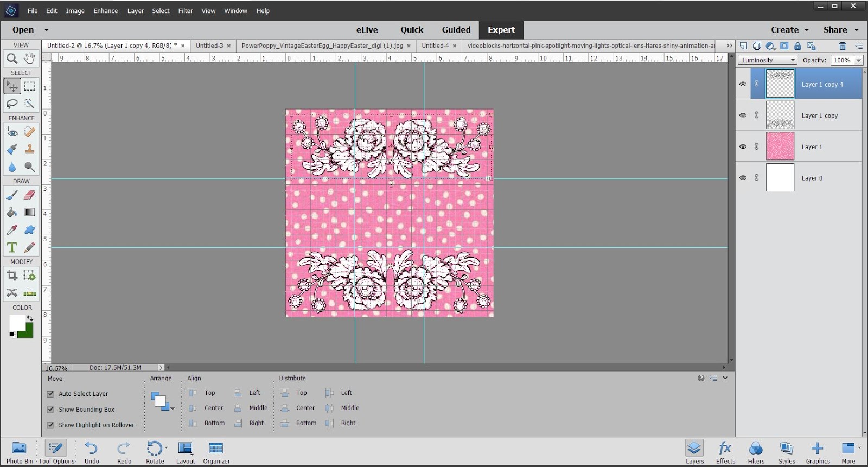Pick the Eraser tool
The width and height of the screenshot is (868, 467).
[30, 195]
